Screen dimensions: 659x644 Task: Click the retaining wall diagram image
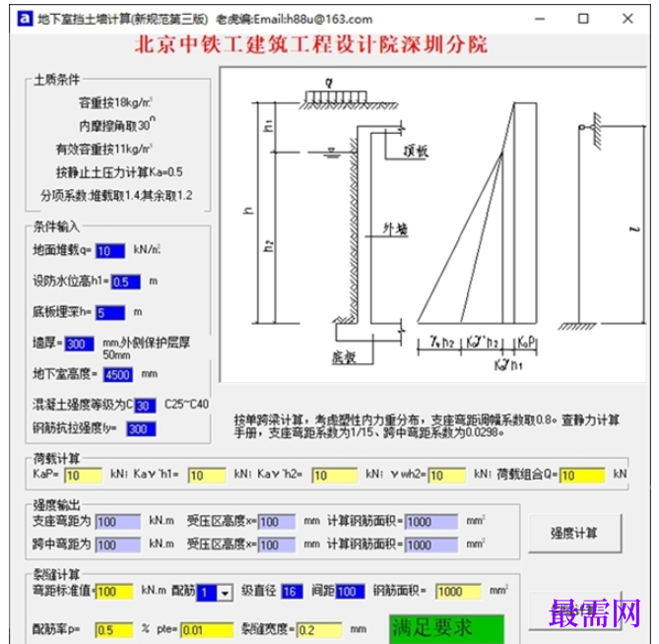[x=432, y=225]
